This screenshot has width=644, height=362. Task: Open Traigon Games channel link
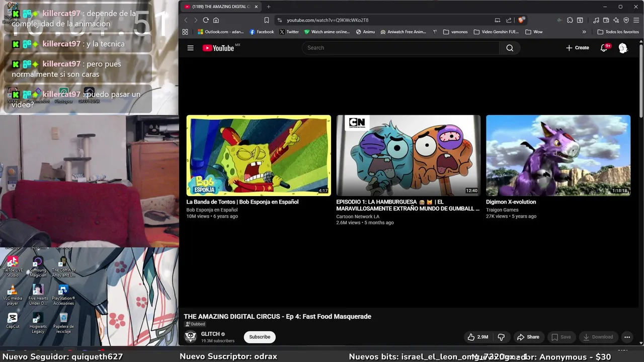point(502,210)
